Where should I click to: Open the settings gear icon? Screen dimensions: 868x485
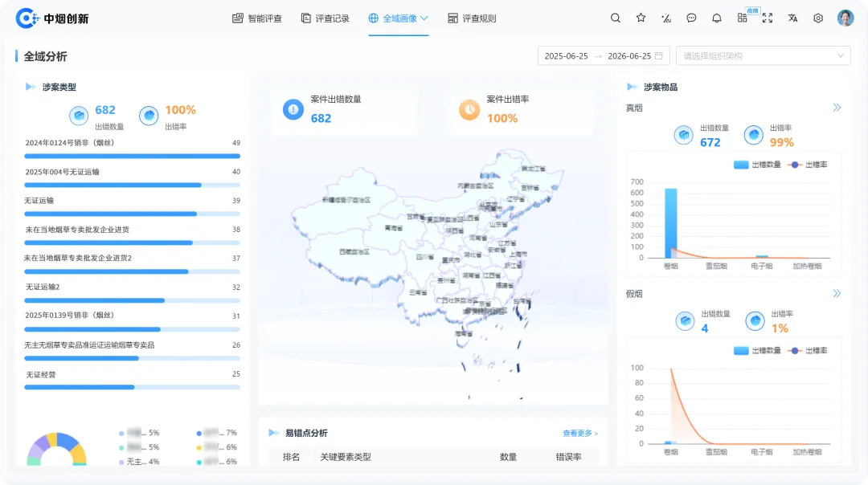(x=818, y=18)
